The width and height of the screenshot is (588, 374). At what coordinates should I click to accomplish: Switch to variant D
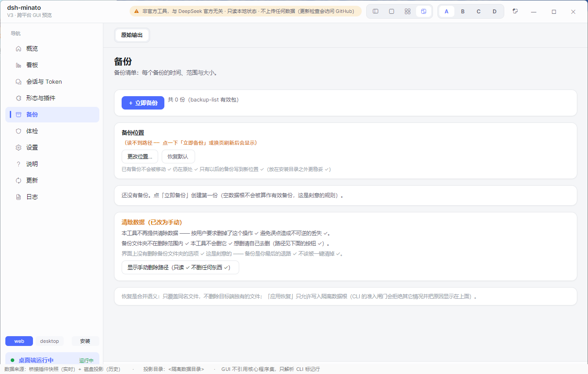click(495, 12)
